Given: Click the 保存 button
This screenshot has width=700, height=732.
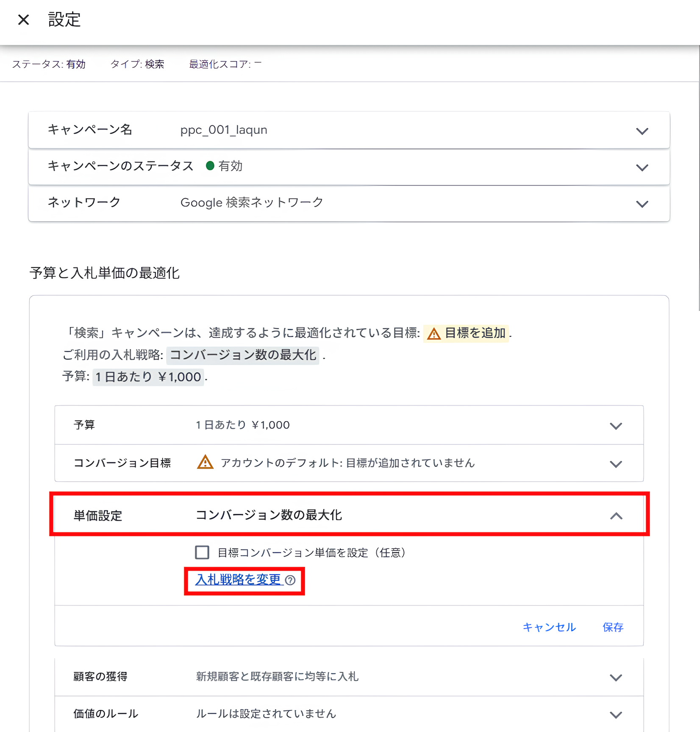Looking at the screenshot, I should 613,627.
